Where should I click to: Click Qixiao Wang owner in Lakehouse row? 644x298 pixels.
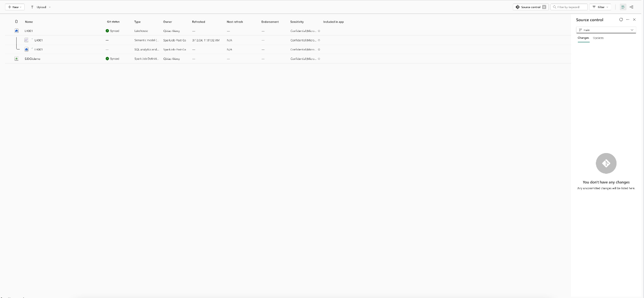coord(171,31)
